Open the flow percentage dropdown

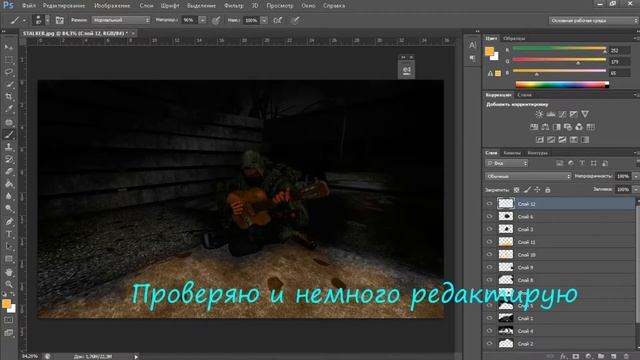tap(264, 20)
